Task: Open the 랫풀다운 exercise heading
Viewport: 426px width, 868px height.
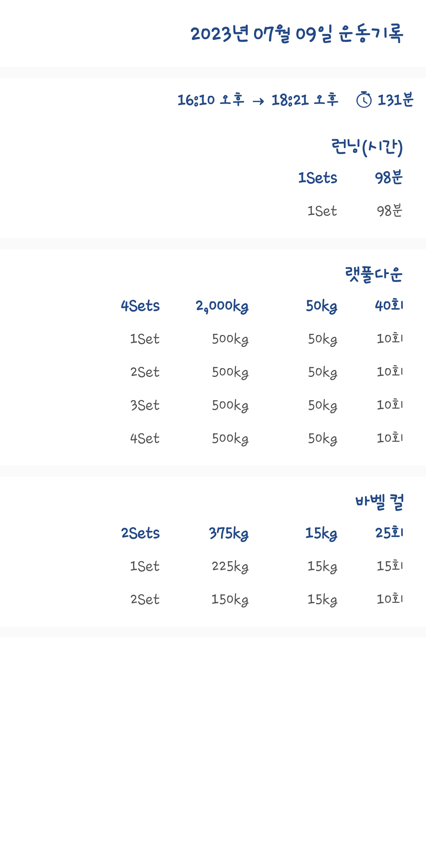Action: tap(373, 274)
